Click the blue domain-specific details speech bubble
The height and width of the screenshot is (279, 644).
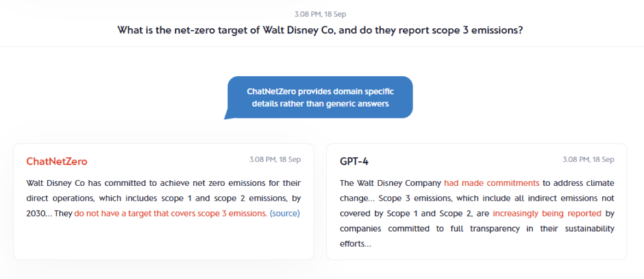click(x=319, y=97)
